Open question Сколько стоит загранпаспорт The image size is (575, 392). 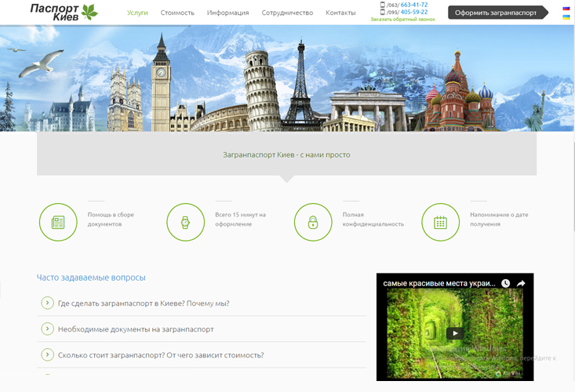coord(161,355)
